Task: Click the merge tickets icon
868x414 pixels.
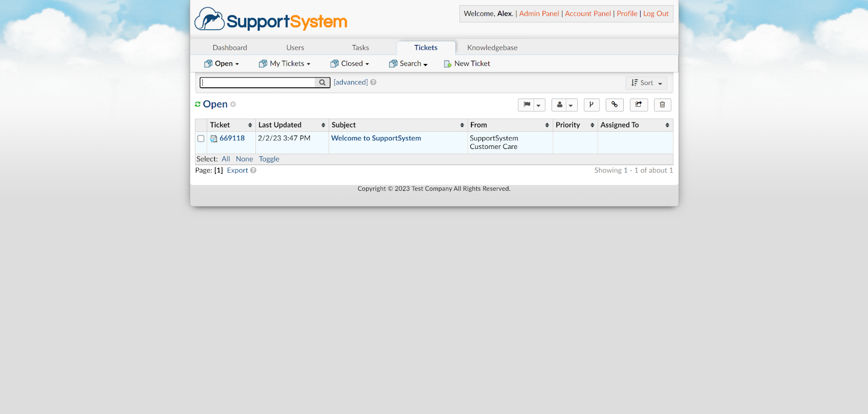Action: click(591, 105)
